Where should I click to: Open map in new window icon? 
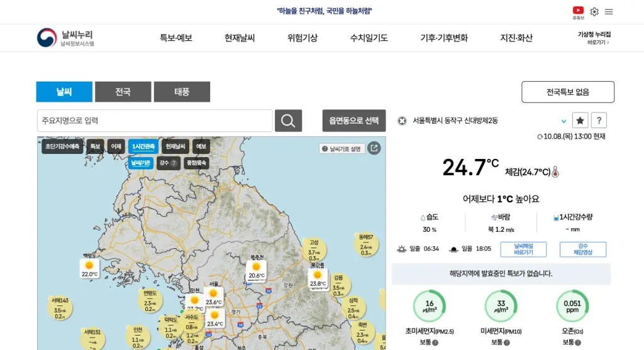pyautogui.click(x=374, y=148)
